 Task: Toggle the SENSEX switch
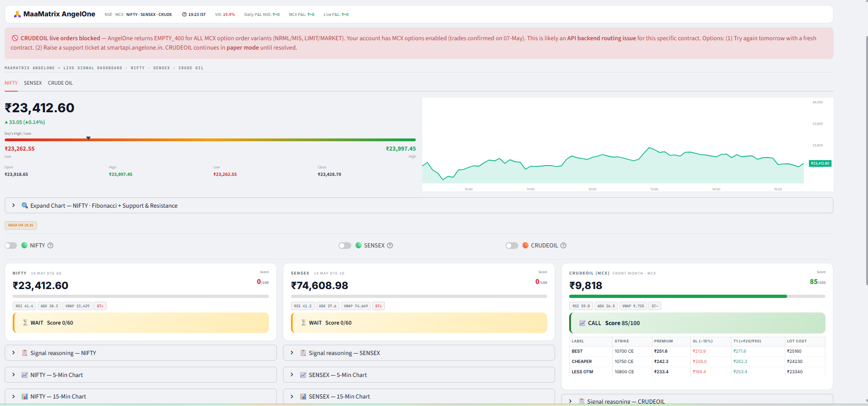[x=345, y=246]
